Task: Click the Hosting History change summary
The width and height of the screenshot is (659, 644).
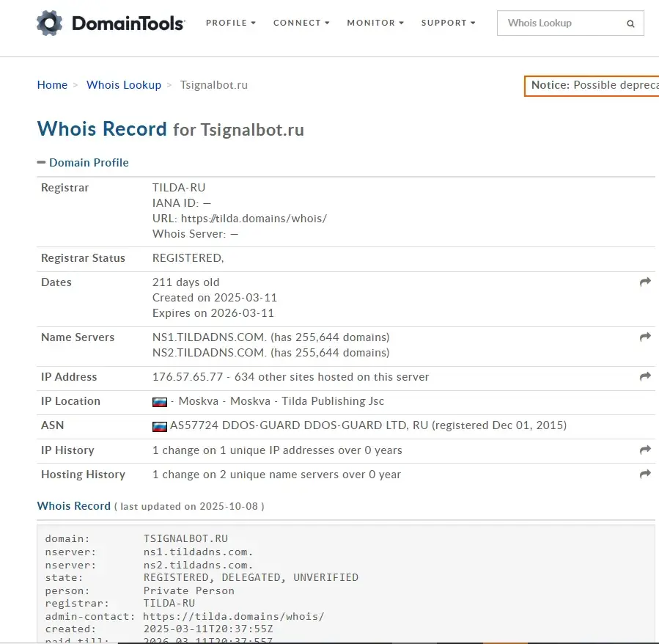Action: pos(276,475)
